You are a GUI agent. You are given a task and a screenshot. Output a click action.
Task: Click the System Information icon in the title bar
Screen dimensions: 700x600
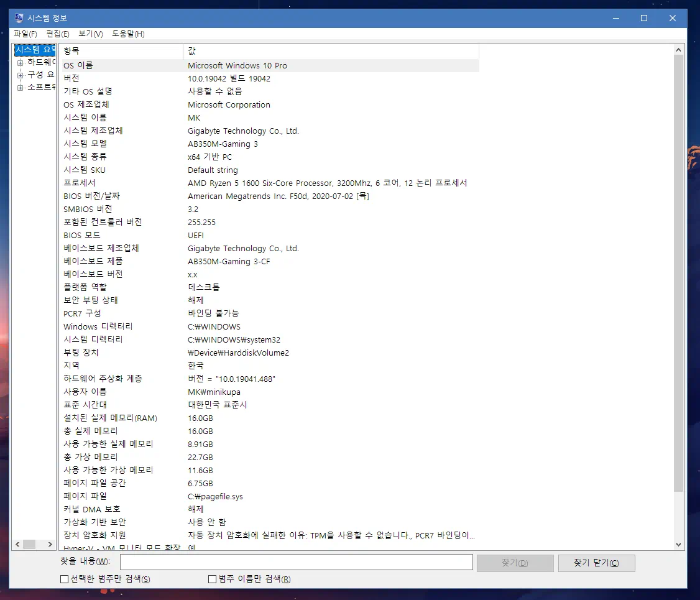pos(19,18)
